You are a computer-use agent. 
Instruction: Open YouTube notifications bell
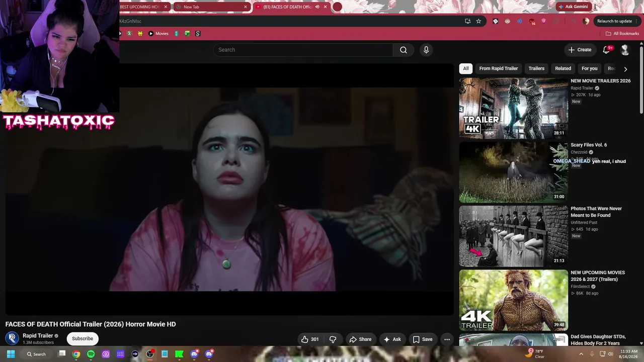607,50
